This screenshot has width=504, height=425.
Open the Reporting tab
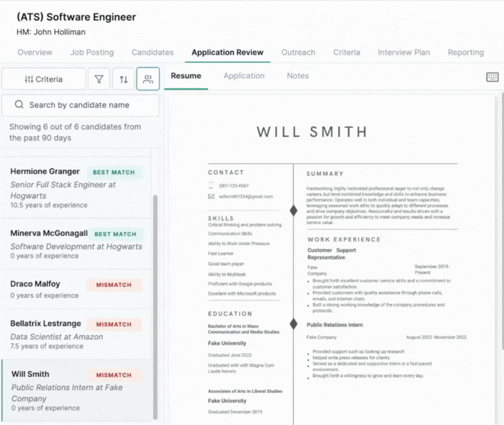point(465,53)
